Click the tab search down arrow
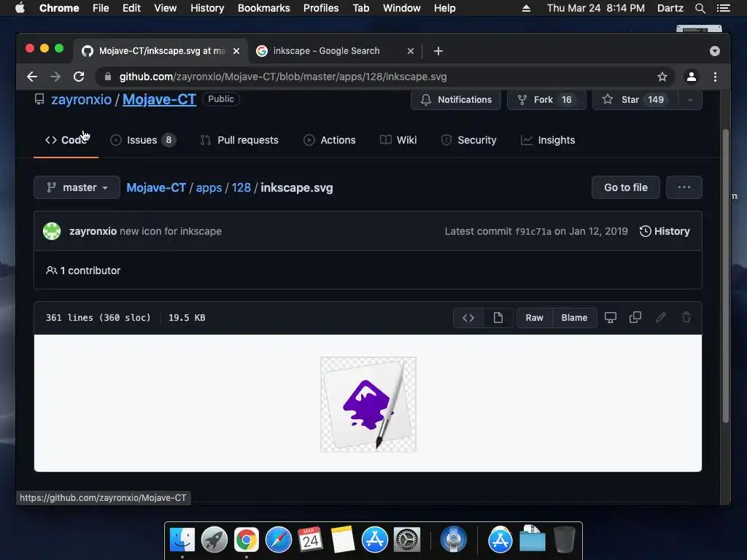The height and width of the screenshot is (560, 747). (x=715, y=51)
